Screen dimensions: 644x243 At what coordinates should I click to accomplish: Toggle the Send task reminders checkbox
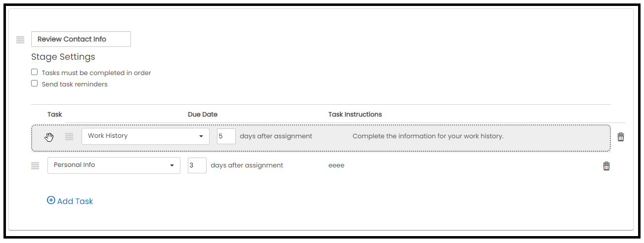click(35, 83)
